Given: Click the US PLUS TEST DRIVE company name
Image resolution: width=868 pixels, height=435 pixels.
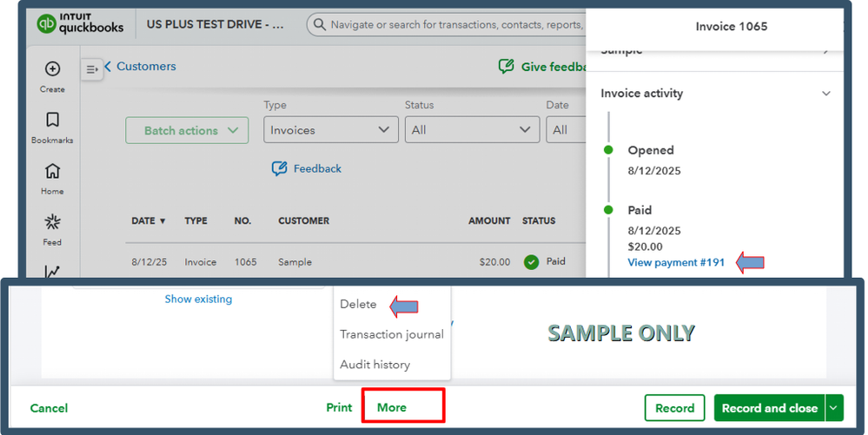Looking at the screenshot, I should click(x=215, y=24).
